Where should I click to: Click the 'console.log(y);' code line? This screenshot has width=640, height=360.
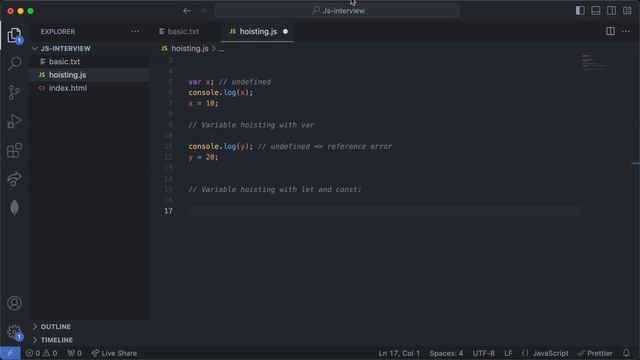point(220,146)
